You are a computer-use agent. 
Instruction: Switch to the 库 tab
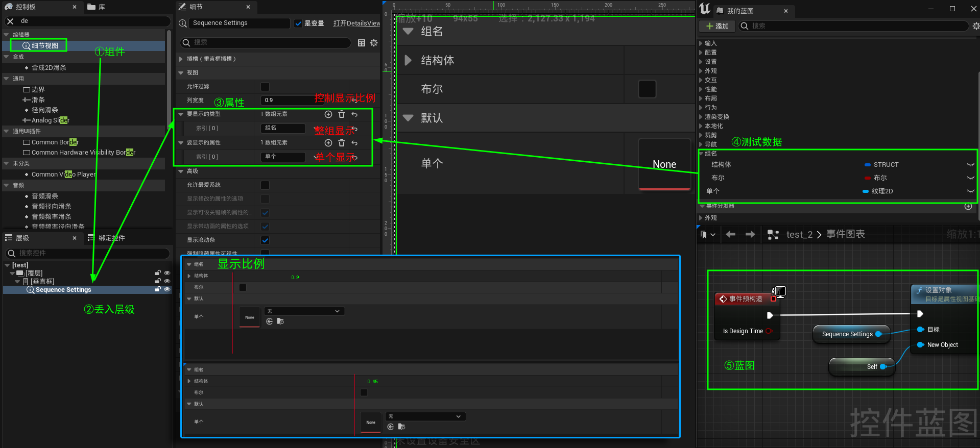pos(101,7)
